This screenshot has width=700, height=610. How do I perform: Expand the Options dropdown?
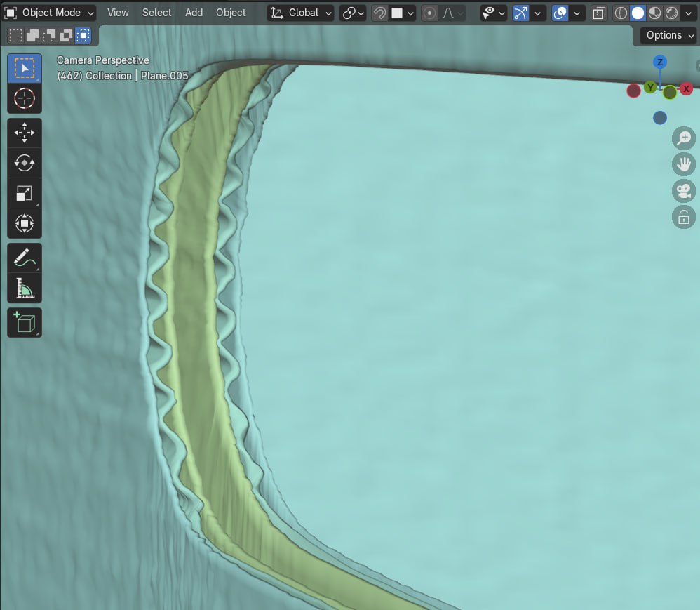click(669, 35)
